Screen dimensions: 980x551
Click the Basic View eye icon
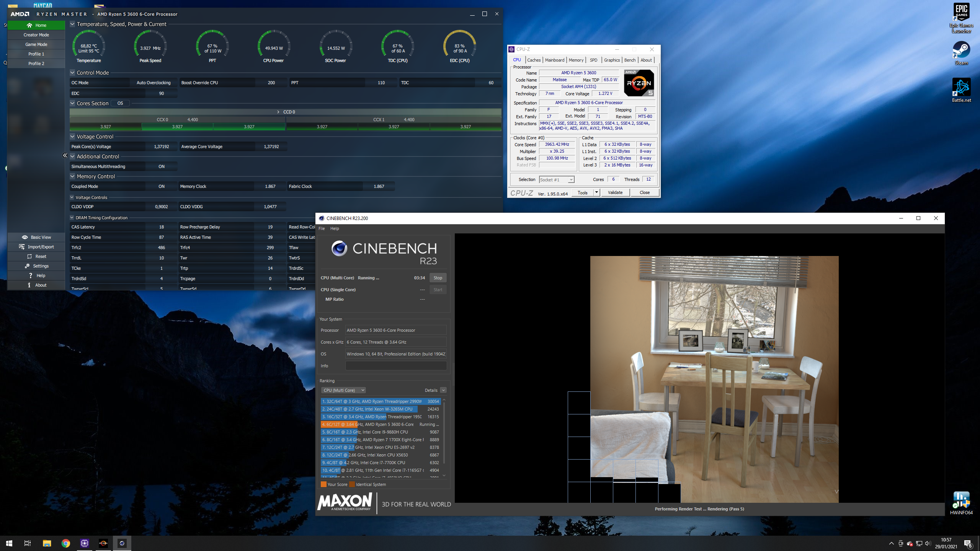coord(25,237)
